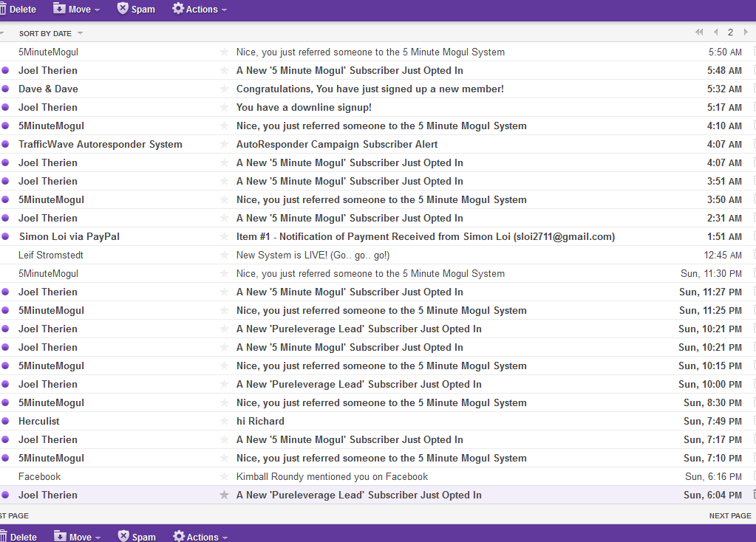Click Next Page link at bottom

click(730, 515)
